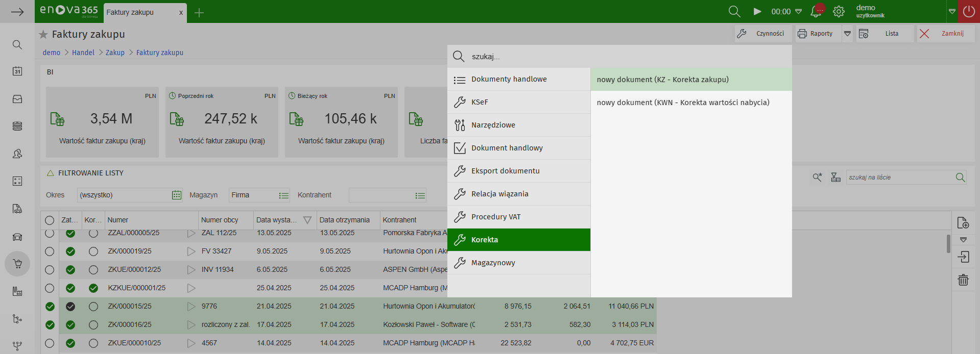Viewport: 980px width, 354px height.
Task: Click the trash delete icon on right
Action: (963, 280)
